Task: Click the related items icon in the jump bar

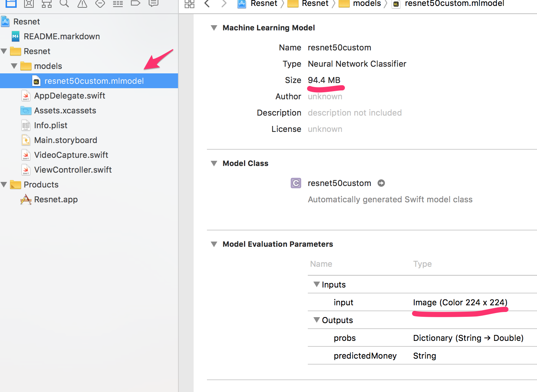Action: 189,4
